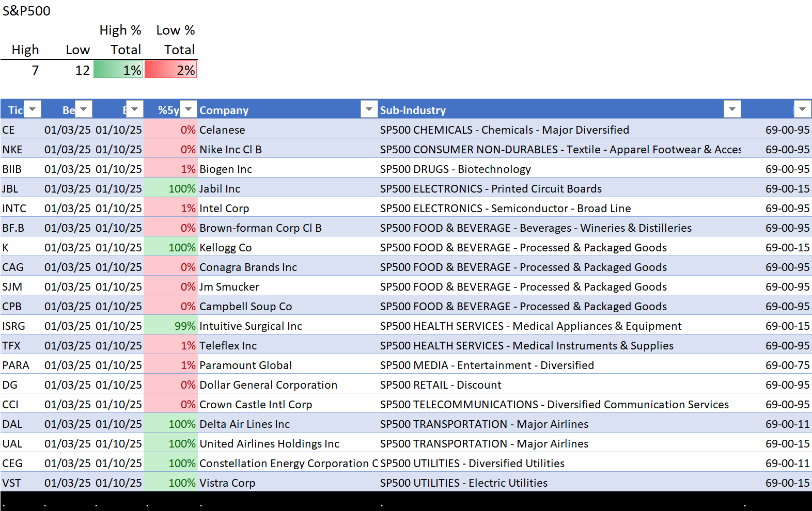812x511 pixels.
Task: Click the United Airlines Holdings Inc cell
Action: tap(288, 443)
